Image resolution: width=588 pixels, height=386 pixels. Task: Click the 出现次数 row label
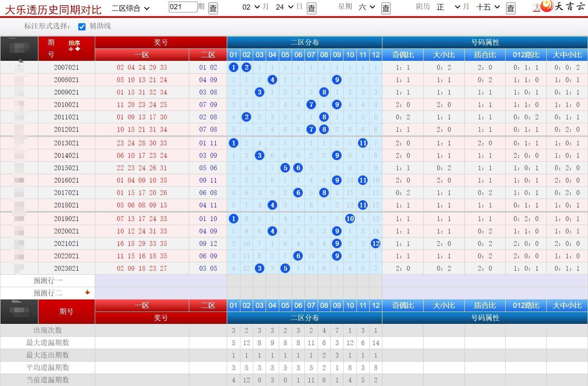click(48, 330)
